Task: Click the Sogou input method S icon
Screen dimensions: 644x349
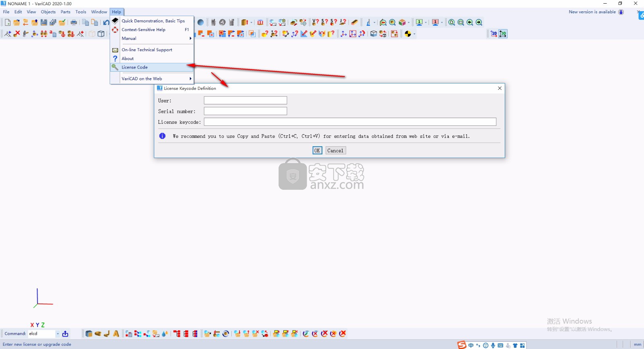Action: coord(462,345)
